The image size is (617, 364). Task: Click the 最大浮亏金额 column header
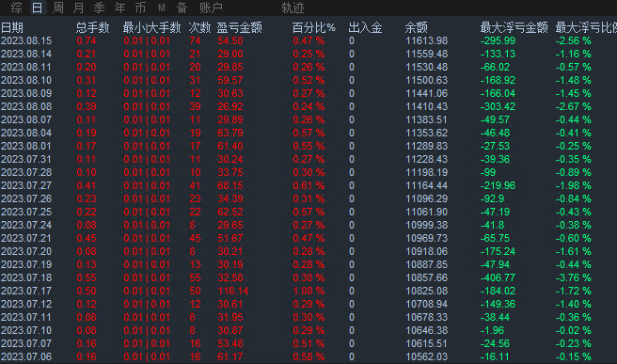514,27
